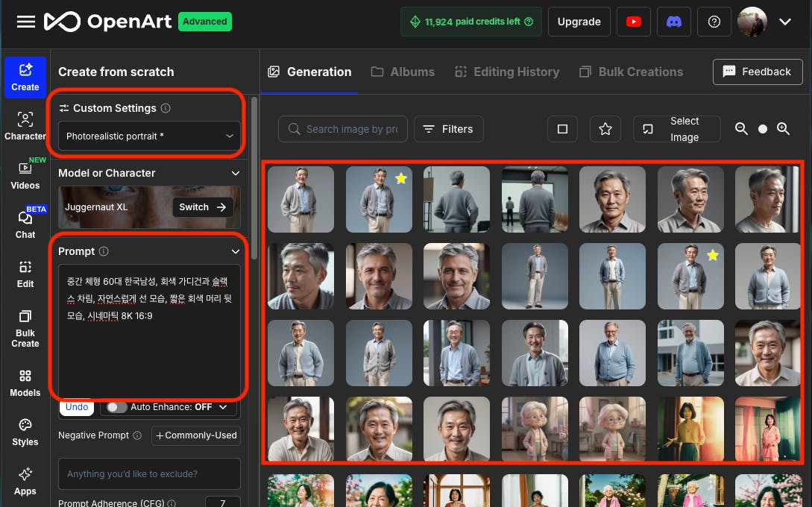
Task: Open thumbnail of man facing presentation screen
Action: point(535,199)
